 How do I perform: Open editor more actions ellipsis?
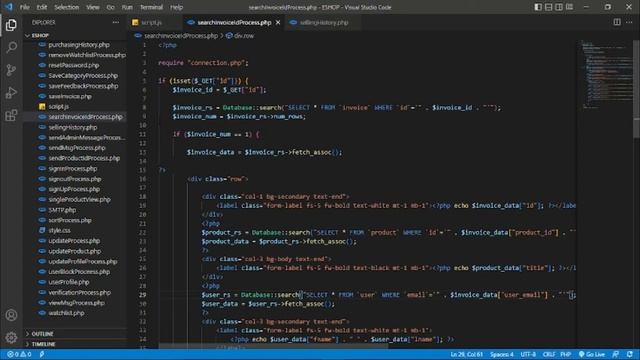click(629, 22)
